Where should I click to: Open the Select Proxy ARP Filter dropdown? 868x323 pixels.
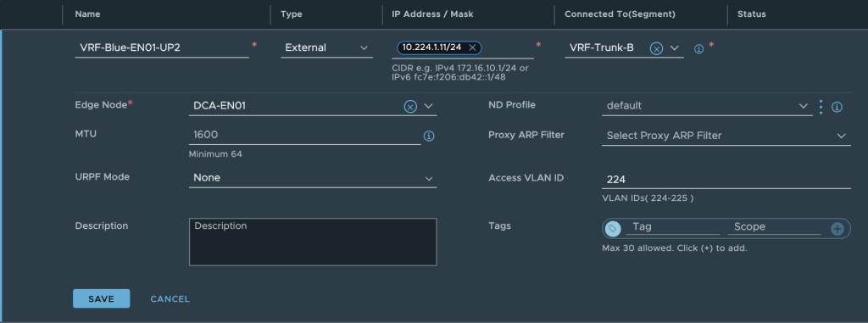point(726,136)
